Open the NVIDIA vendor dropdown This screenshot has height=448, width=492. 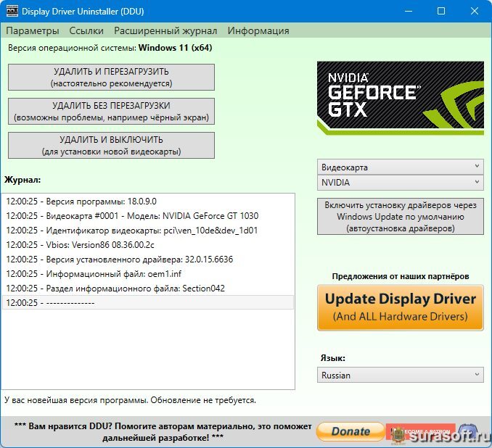pos(401,182)
